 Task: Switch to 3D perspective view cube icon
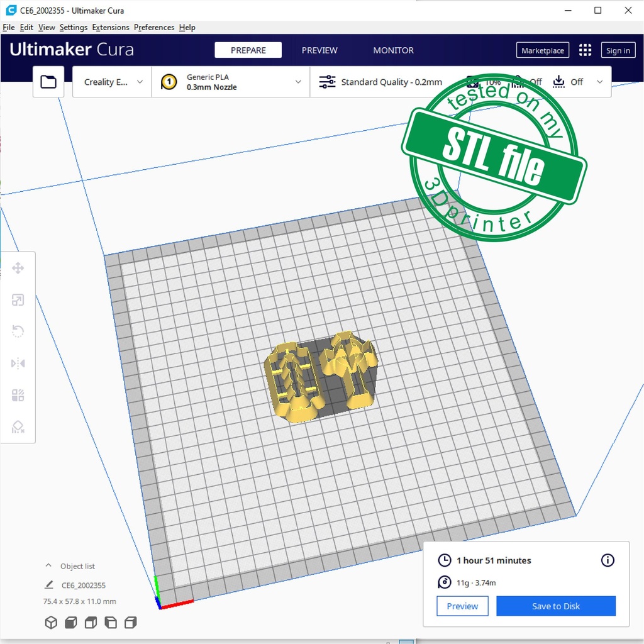point(51,623)
